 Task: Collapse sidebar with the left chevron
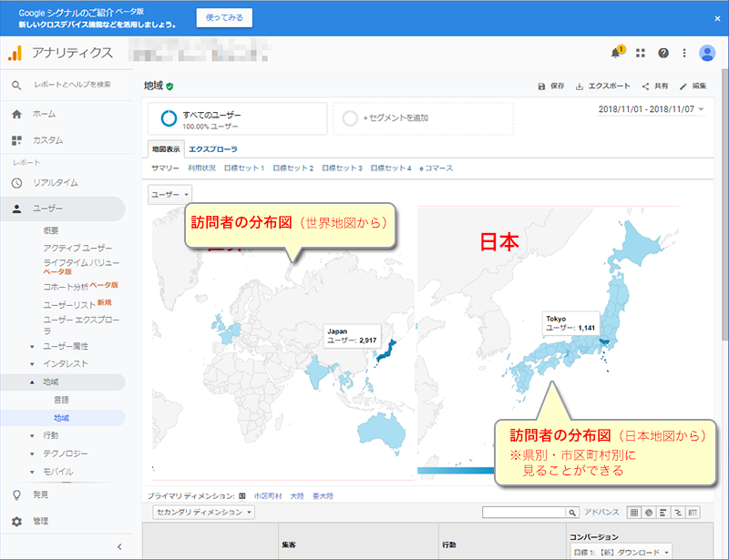(x=119, y=545)
